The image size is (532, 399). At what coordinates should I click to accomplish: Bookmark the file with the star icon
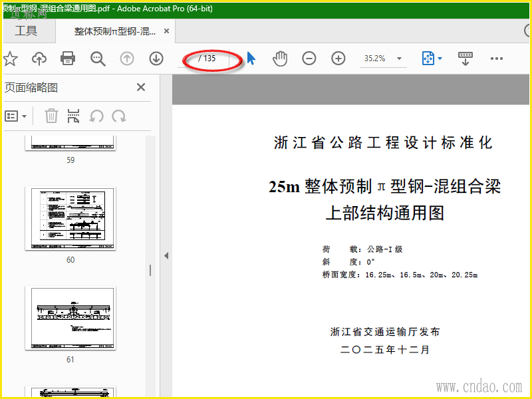click(11, 59)
